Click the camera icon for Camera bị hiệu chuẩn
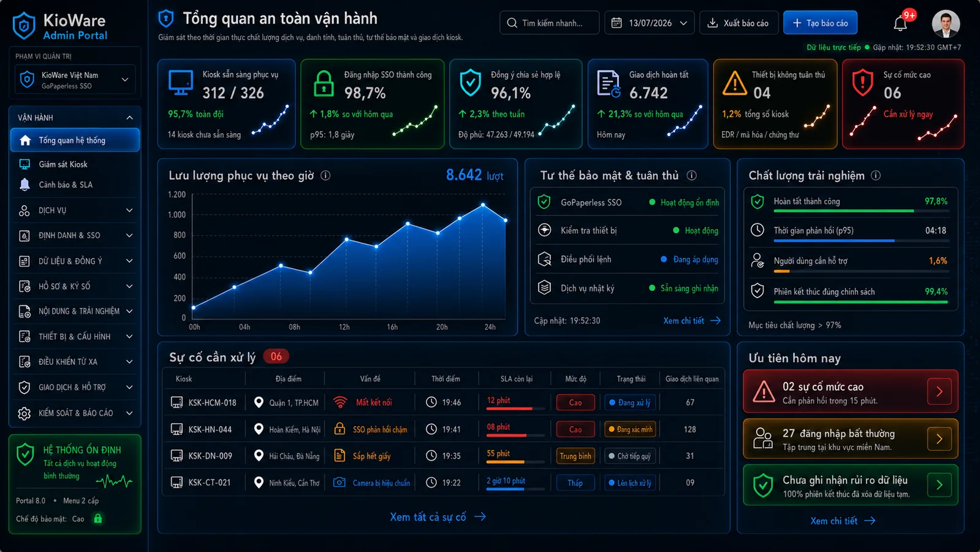This screenshot has height=552, width=980. point(340,482)
